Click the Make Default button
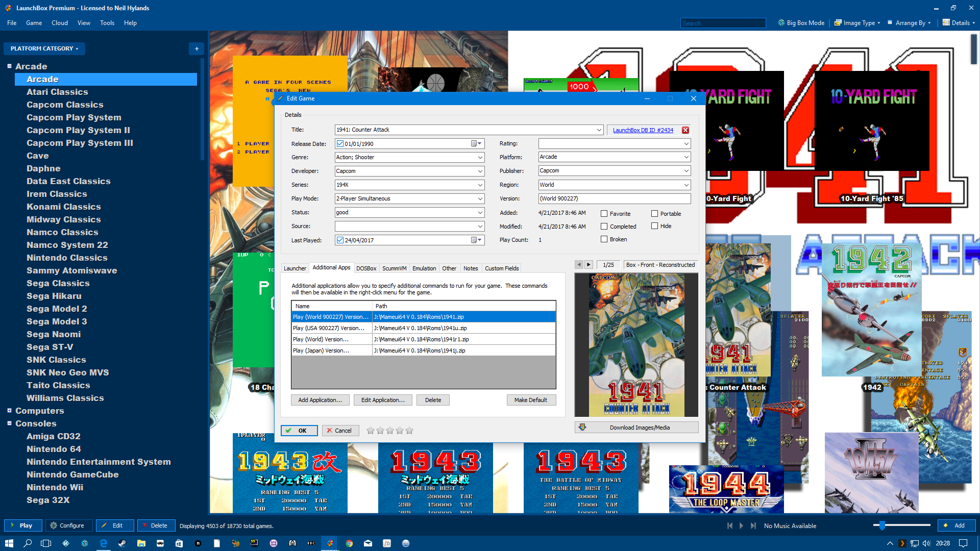 531,400
